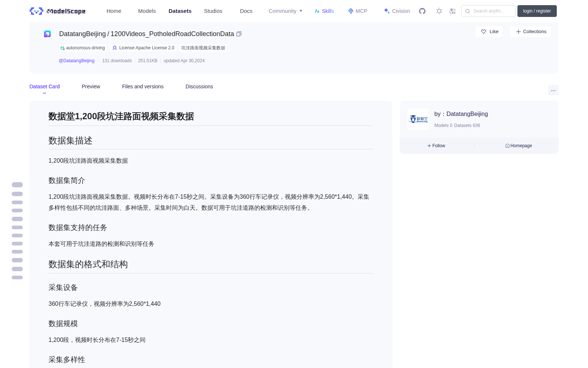Image resolution: width=588 pixels, height=368 pixels.
Task: Click the DatatangBeijing organization logo thumbnail
Action: tap(418, 119)
